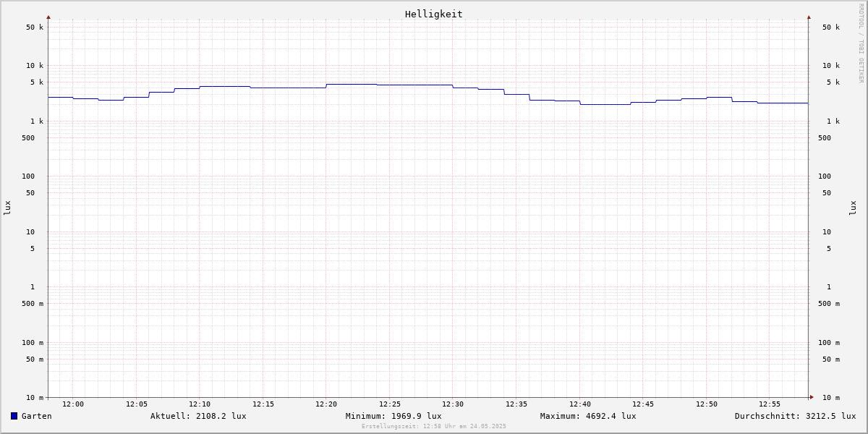Click the 10 m label on right axis

coord(831,398)
